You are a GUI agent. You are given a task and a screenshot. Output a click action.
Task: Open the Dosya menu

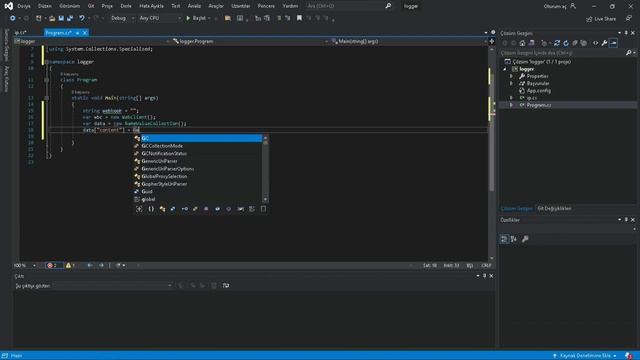pyautogui.click(x=24, y=6)
